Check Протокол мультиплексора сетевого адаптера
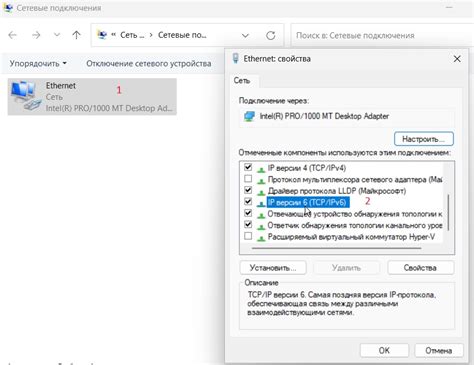474x365 pixels. pos(248,179)
